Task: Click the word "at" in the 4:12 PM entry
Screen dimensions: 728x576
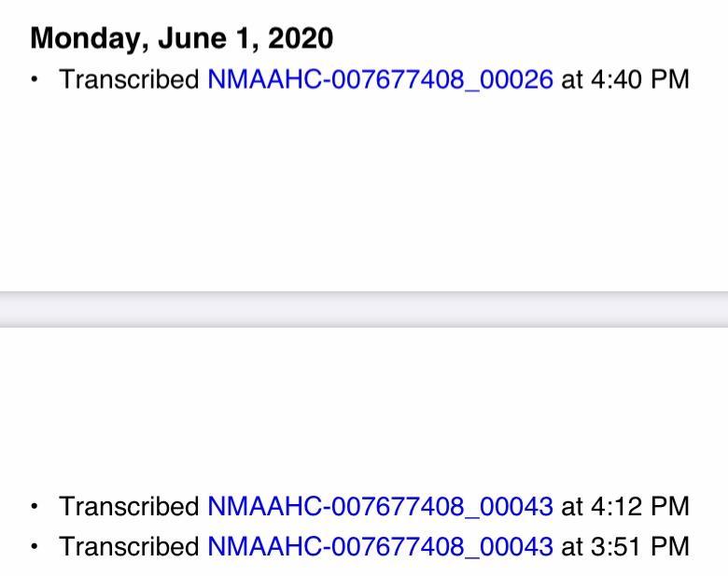Action: (x=572, y=507)
